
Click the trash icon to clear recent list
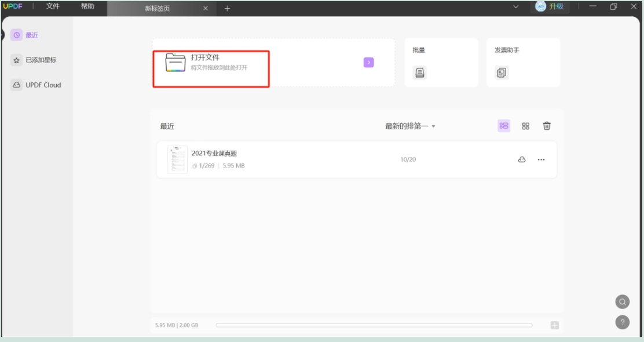coord(547,126)
